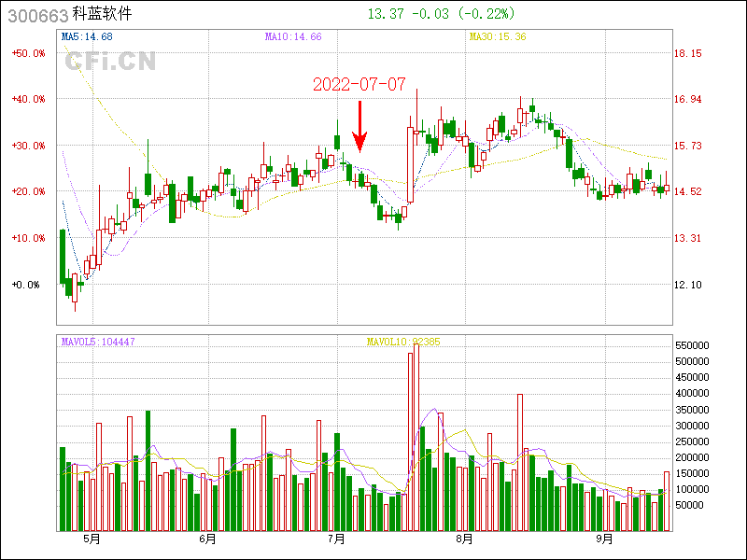Click the +0.0% baseline axis label

tap(26, 284)
